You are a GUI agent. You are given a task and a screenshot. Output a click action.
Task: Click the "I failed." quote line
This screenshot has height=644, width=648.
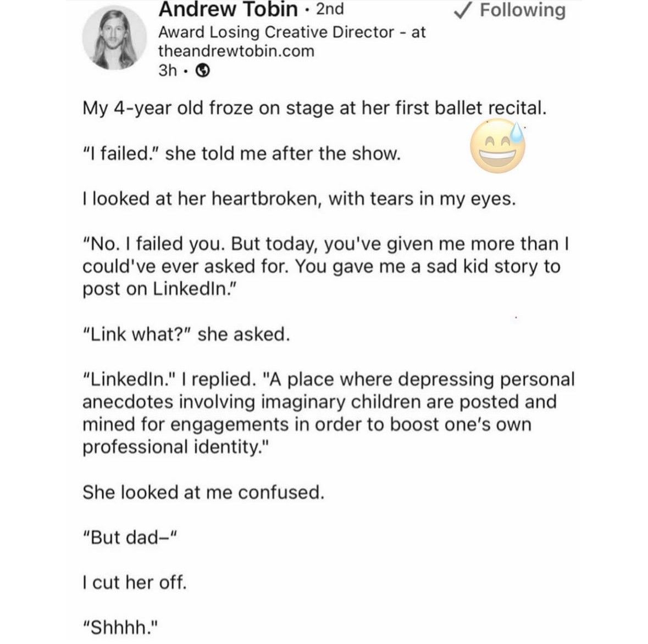point(242,154)
